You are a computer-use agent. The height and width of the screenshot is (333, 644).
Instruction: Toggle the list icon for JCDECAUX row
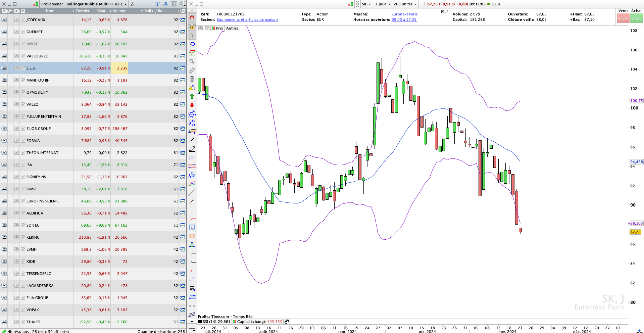coord(4,20)
